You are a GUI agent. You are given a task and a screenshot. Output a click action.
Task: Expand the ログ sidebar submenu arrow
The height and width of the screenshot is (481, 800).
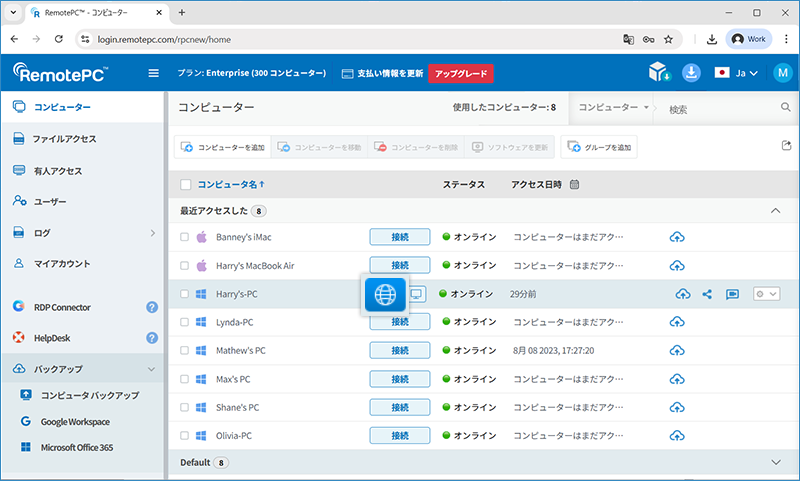click(152, 233)
